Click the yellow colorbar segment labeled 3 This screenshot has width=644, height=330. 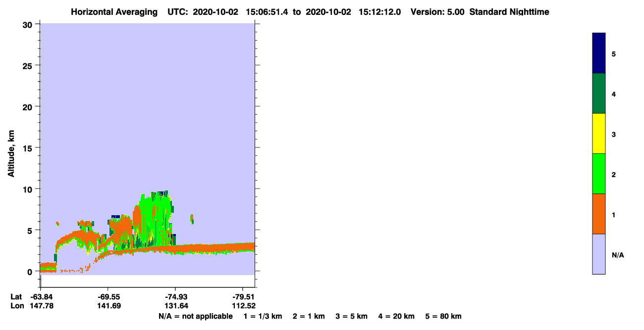599,134
